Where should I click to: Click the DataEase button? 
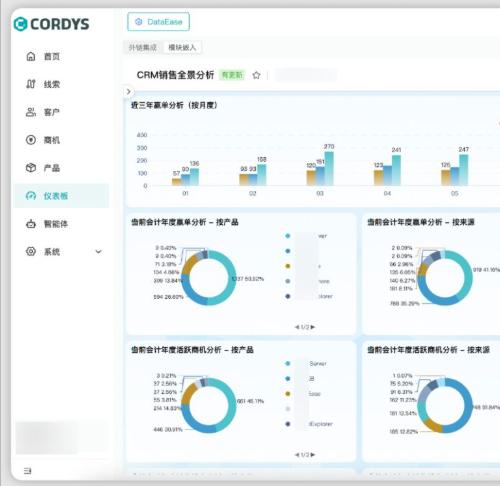tap(158, 22)
